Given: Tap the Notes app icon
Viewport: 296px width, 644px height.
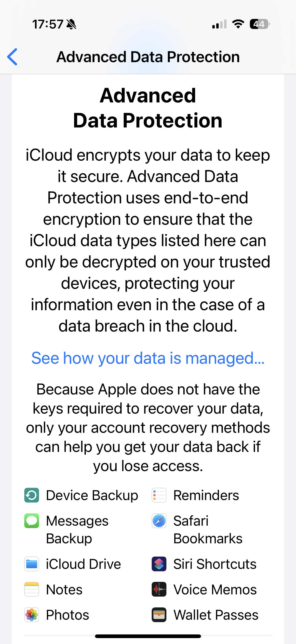Looking at the screenshot, I should click(32, 589).
